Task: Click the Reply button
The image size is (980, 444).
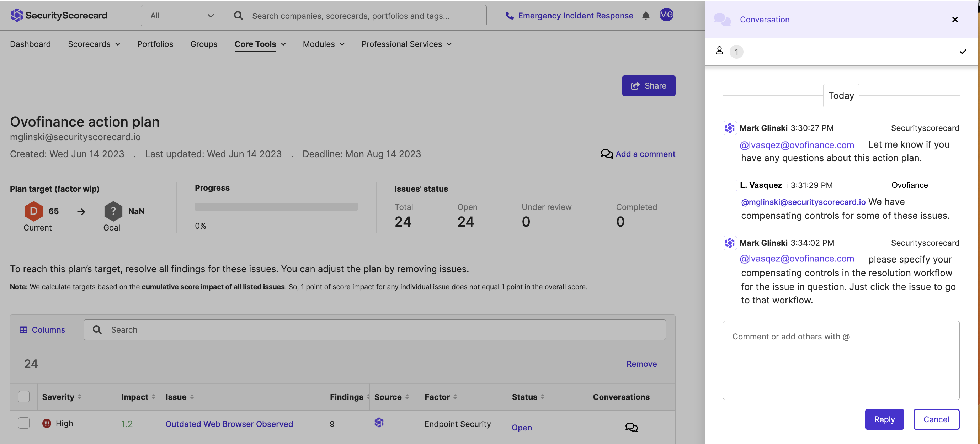Action: 884,419
